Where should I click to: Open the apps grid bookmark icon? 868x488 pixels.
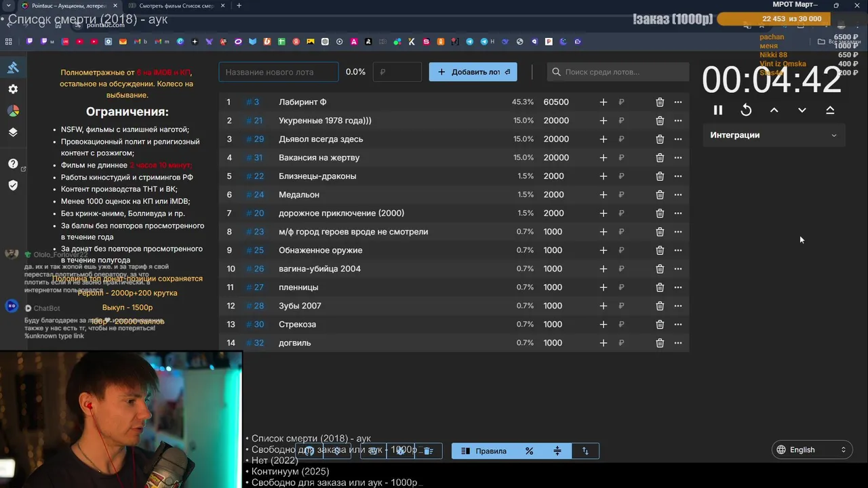pos(8,41)
